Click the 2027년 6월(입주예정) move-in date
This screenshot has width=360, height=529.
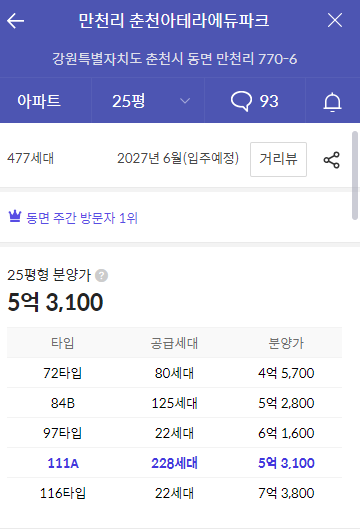click(x=178, y=158)
